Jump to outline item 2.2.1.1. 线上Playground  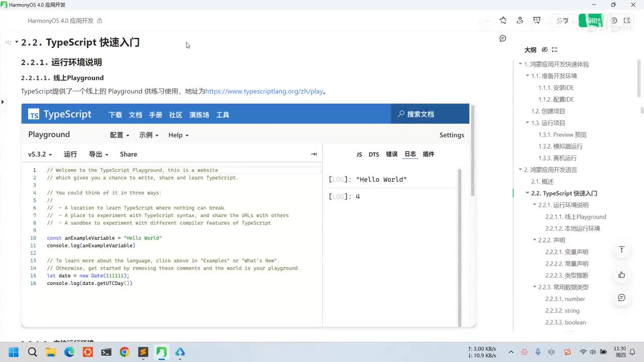pyautogui.click(x=576, y=217)
